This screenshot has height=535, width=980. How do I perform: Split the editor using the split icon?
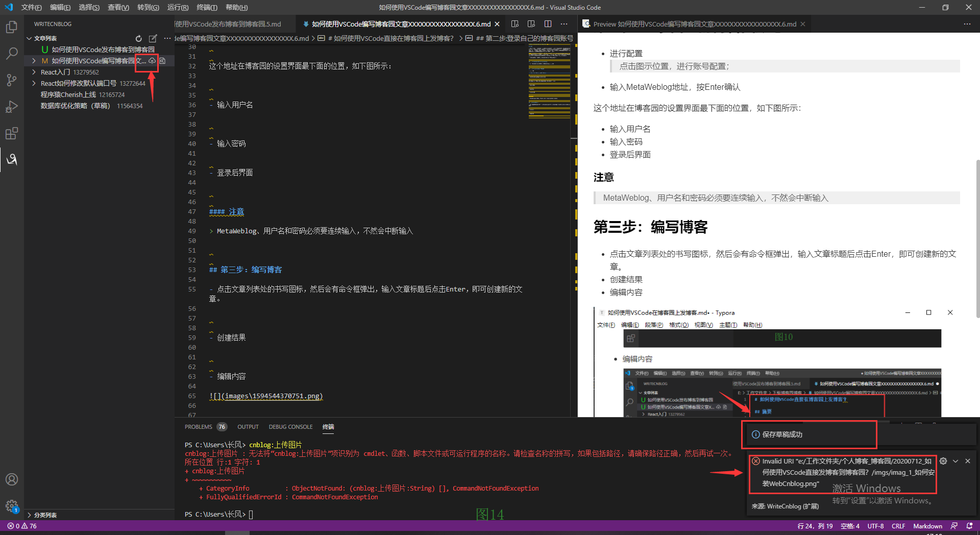pyautogui.click(x=548, y=23)
